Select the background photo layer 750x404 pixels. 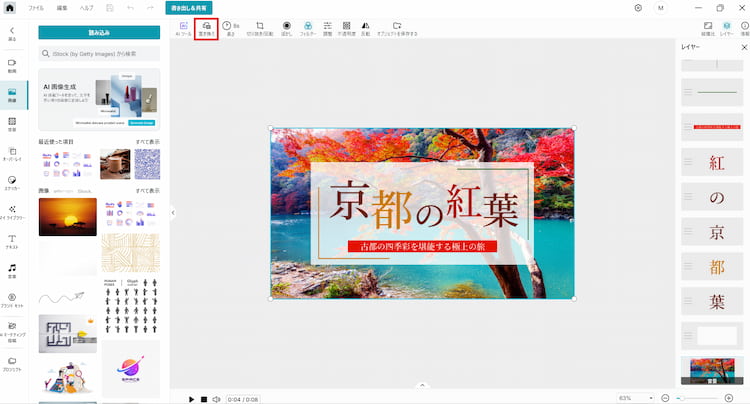tap(712, 371)
